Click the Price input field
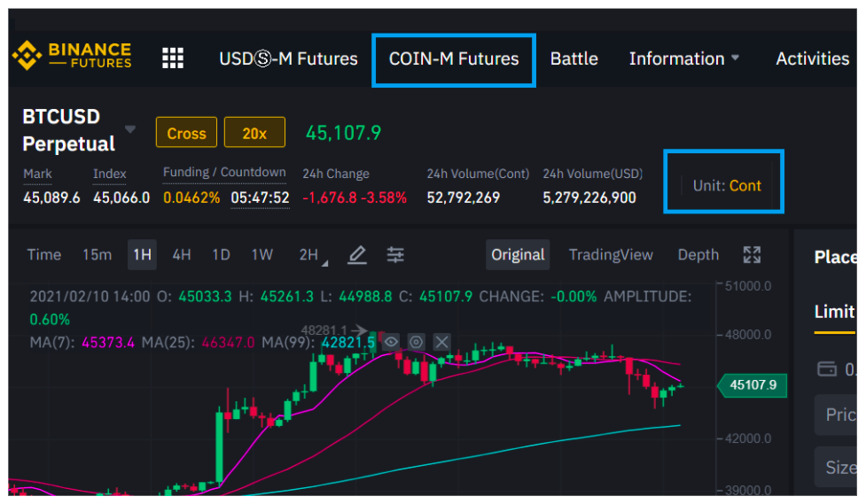Screen dimensions: 866x504 coord(838,415)
